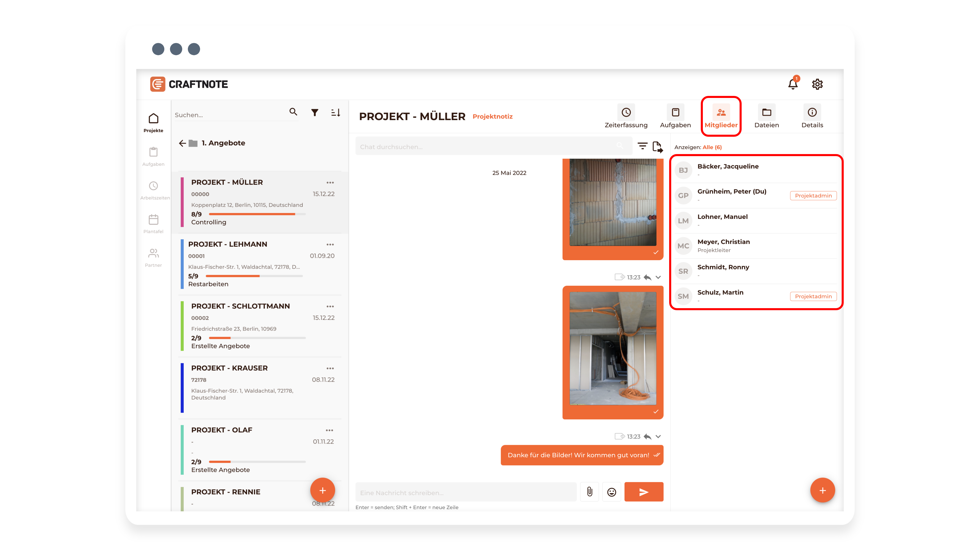Select avatar SM of Schulz, Martin

pos(683,296)
